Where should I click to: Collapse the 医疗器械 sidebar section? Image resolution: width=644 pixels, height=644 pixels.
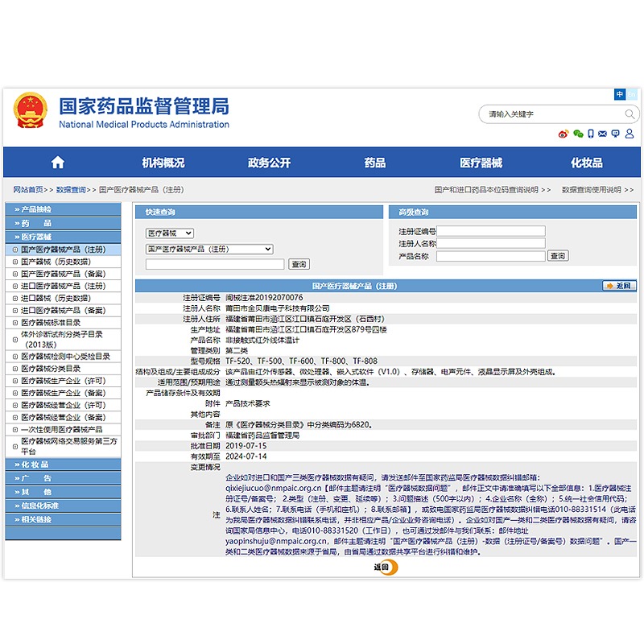(64, 237)
